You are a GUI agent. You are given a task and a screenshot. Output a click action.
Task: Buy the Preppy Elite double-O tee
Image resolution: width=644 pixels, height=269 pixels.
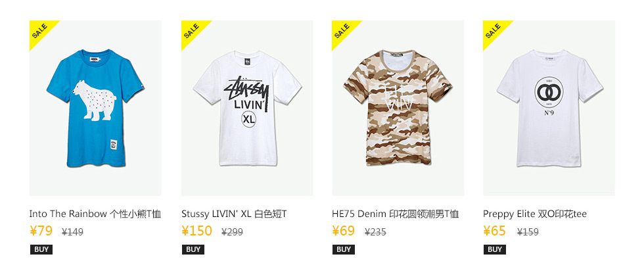pyautogui.click(x=495, y=249)
